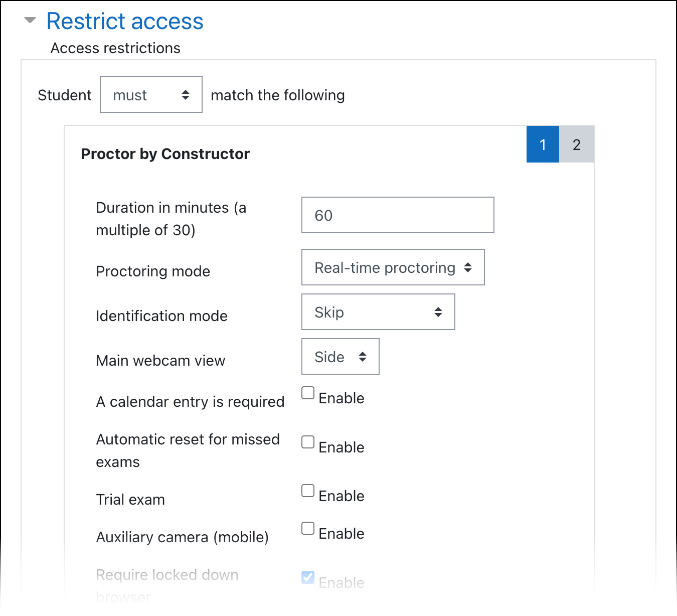Focus the Duration in minutes input field
This screenshot has height=616, width=677.
397,215
